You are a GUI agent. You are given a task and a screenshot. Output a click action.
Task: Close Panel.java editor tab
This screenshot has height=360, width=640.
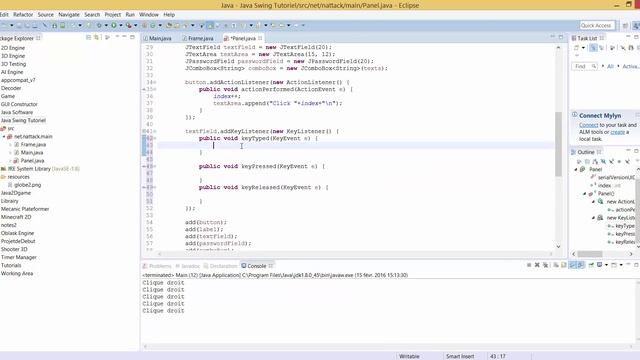tap(260, 38)
